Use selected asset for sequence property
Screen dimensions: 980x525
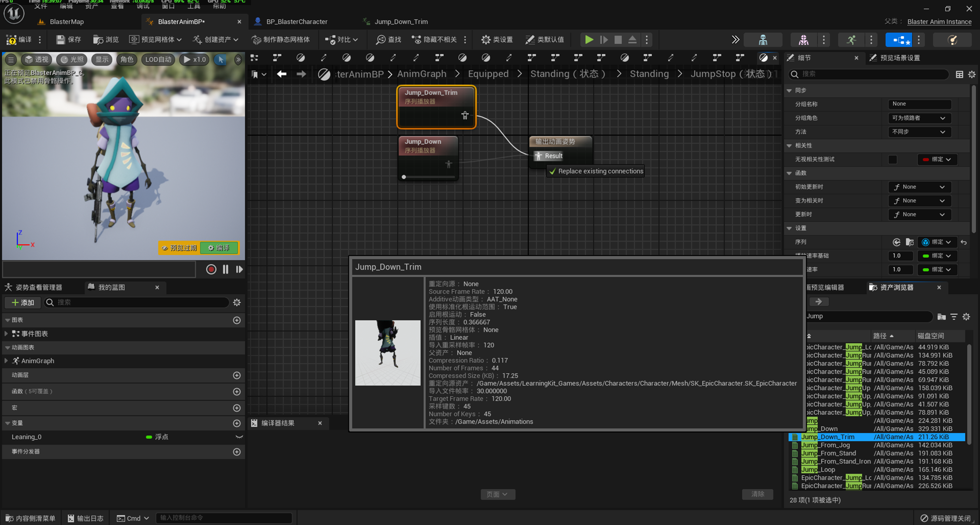tap(896, 242)
